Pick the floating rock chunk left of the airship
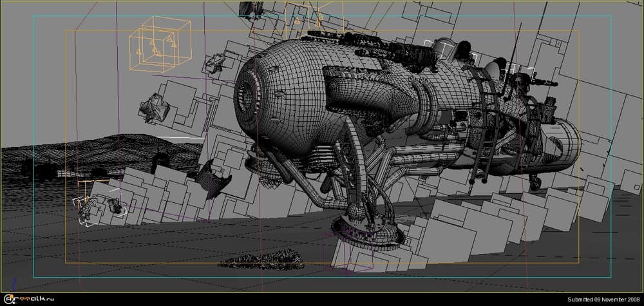Screen dimensions: 644x306 click(153, 107)
